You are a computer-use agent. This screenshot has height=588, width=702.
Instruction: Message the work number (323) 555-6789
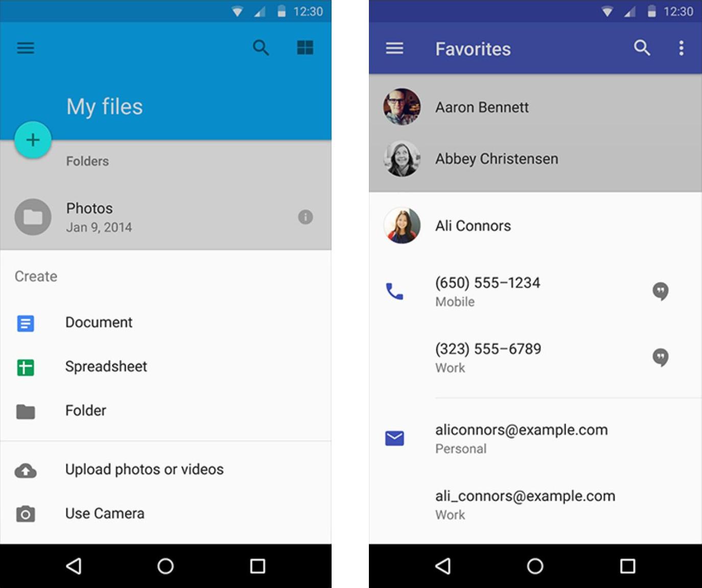tap(660, 357)
